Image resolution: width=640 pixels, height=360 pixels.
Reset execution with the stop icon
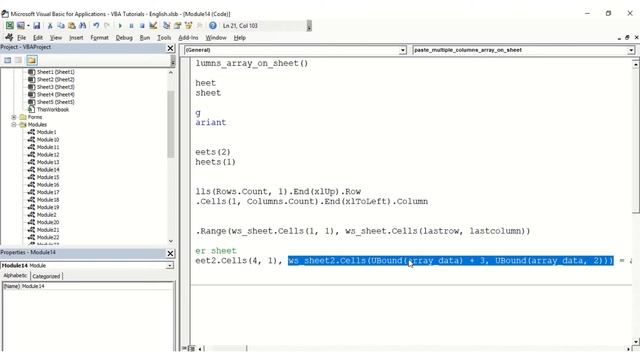click(x=142, y=26)
